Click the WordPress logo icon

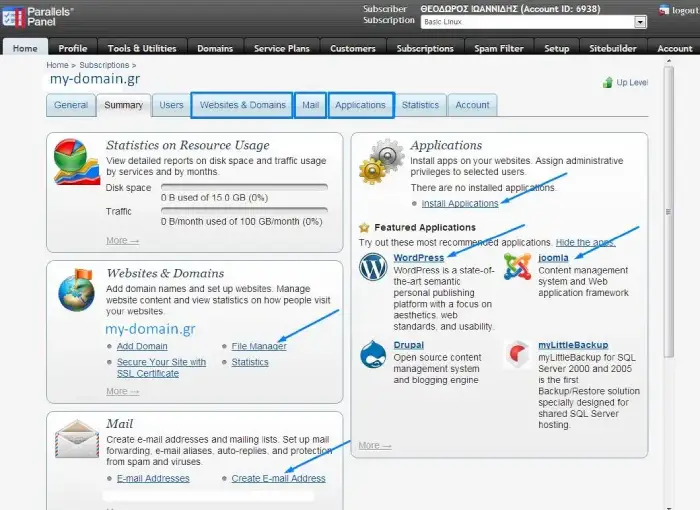click(373, 267)
